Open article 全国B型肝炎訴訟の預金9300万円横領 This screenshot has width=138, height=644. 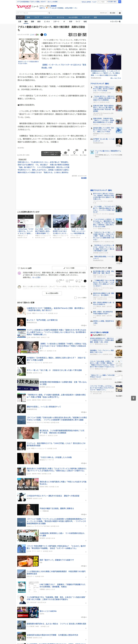[x=52, y=635]
